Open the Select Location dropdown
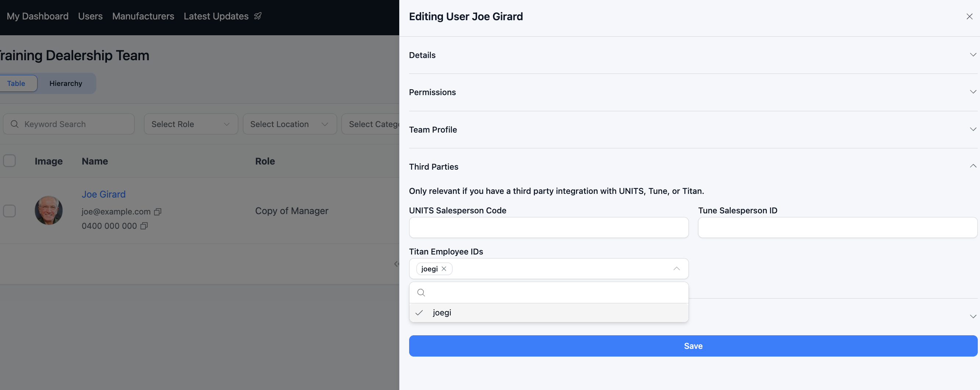The height and width of the screenshot is (390, 980). [290, 124]
